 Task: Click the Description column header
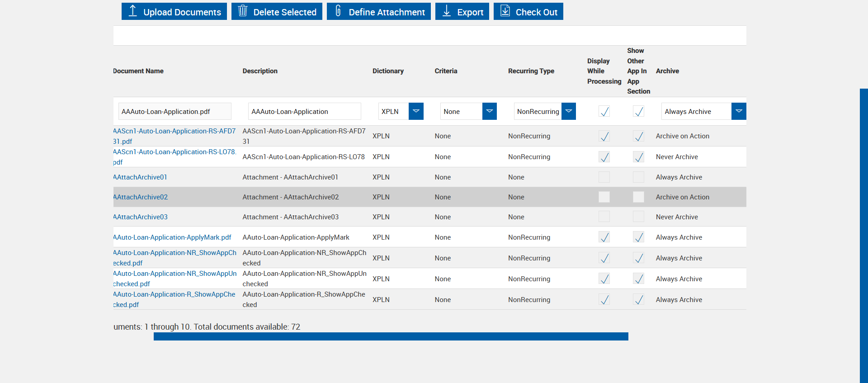260,71
